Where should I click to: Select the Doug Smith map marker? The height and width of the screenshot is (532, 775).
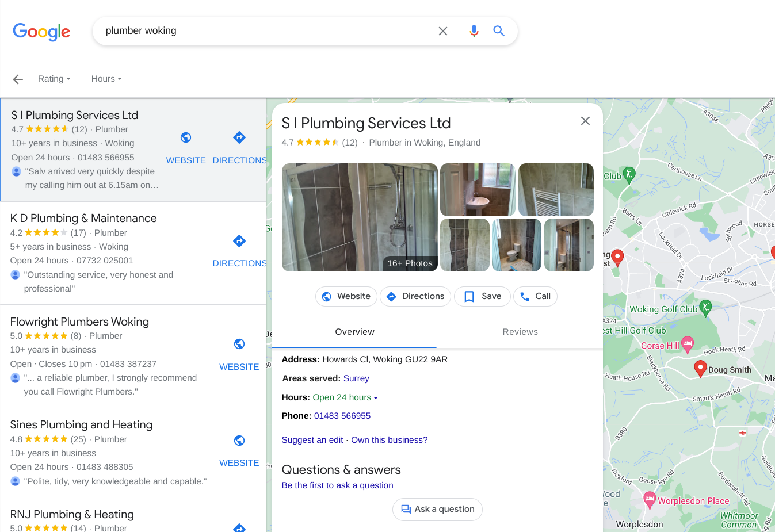pyautogui.click(x=700, y=369)
